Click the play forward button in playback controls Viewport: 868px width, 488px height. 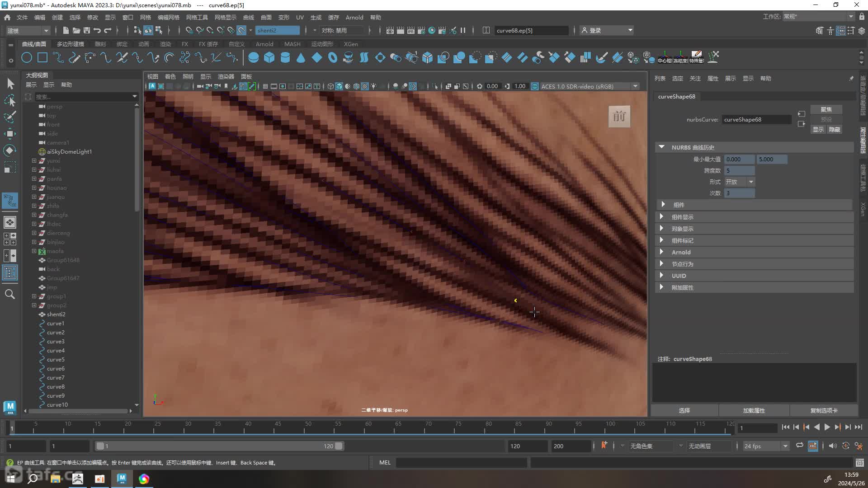[827, 427]
